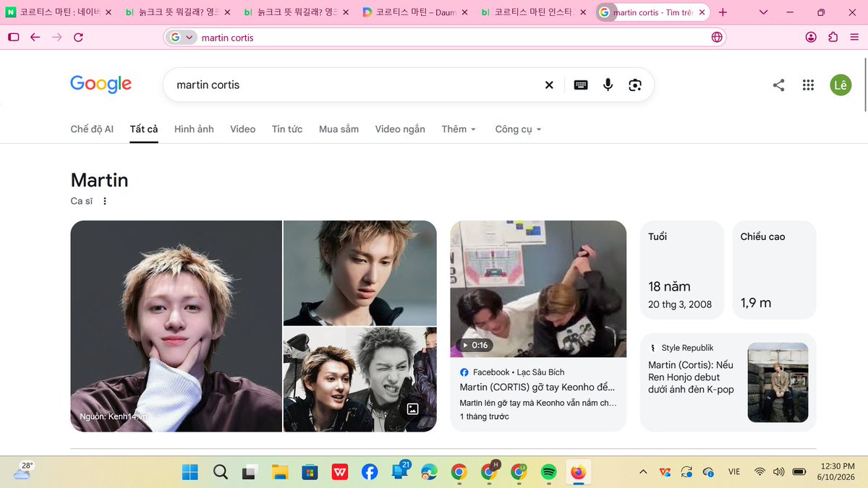This screenshot has width=868, height=488.
Task: Open the browser extensions menu
Action: [x=833, y=38]
